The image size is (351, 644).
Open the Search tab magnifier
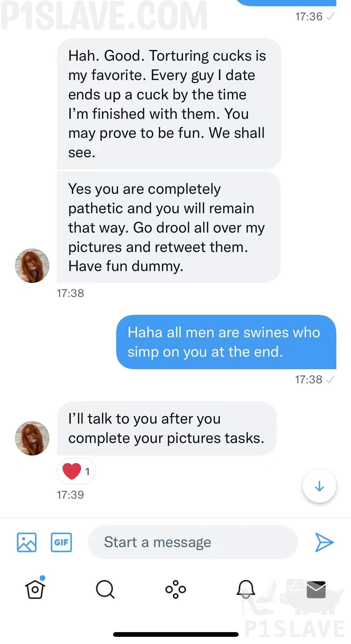(105, 589)
